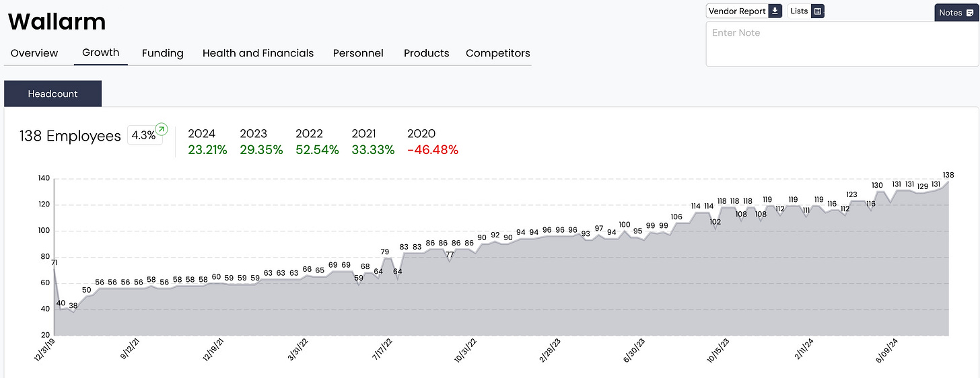Click the 102 data point label
The width and height of the screenshot is (980, 378).
point(715,221)
